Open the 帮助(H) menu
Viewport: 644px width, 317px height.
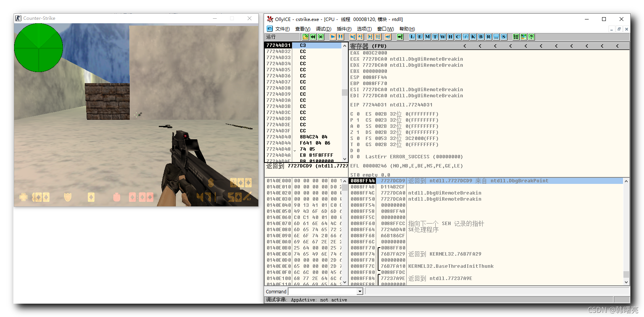click(x=407, y=29)
